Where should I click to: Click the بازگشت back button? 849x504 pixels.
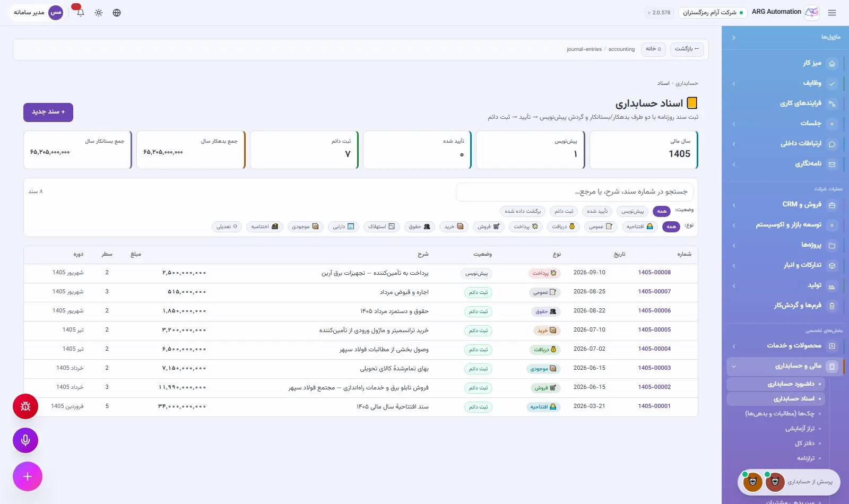pos(687,49)
